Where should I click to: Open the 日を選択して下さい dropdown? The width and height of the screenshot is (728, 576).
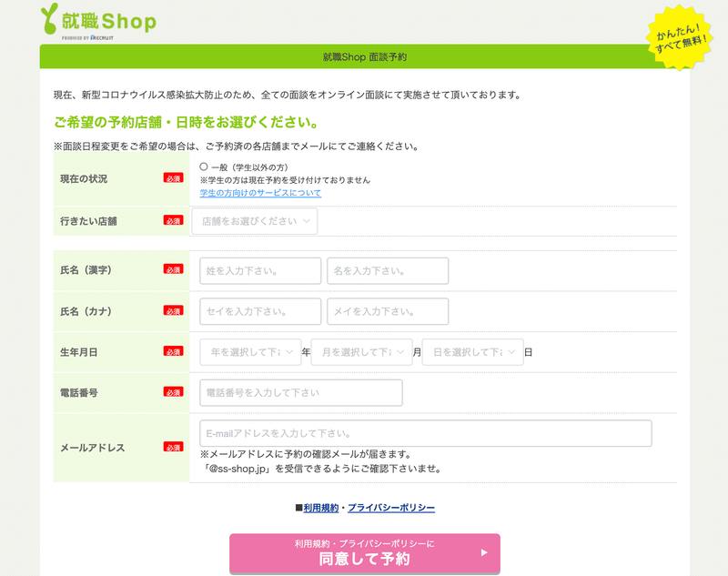click(473, 352)
